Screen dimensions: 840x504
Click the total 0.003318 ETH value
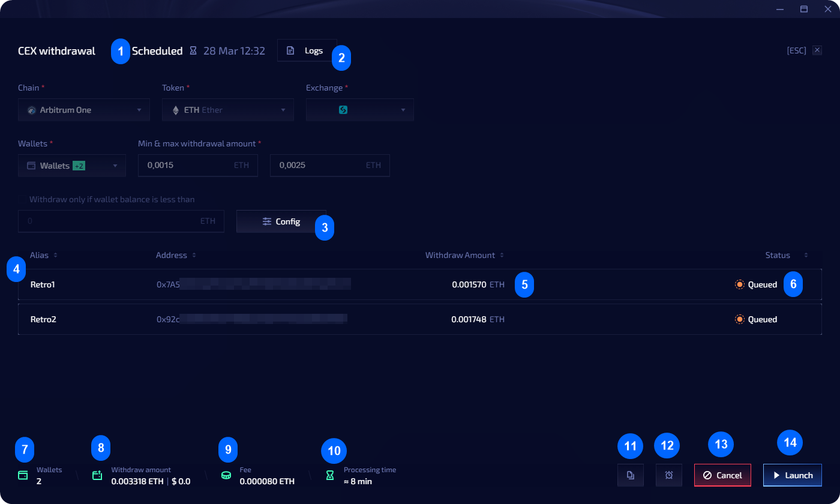click(x=137, y=481)
